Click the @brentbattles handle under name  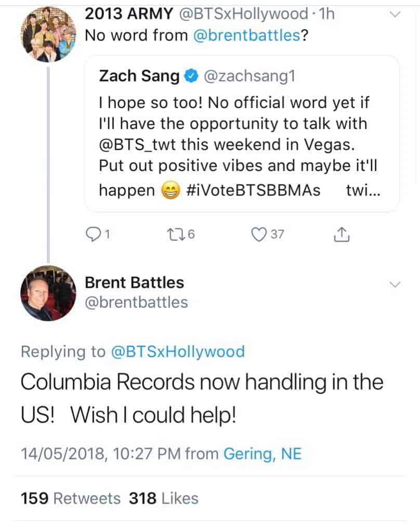coord(136,302)
